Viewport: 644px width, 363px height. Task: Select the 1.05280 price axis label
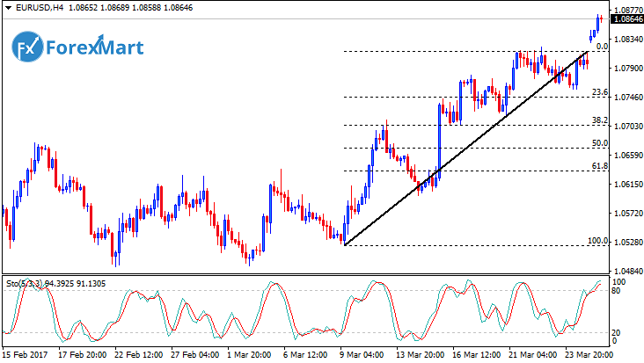tap(627, 242)
